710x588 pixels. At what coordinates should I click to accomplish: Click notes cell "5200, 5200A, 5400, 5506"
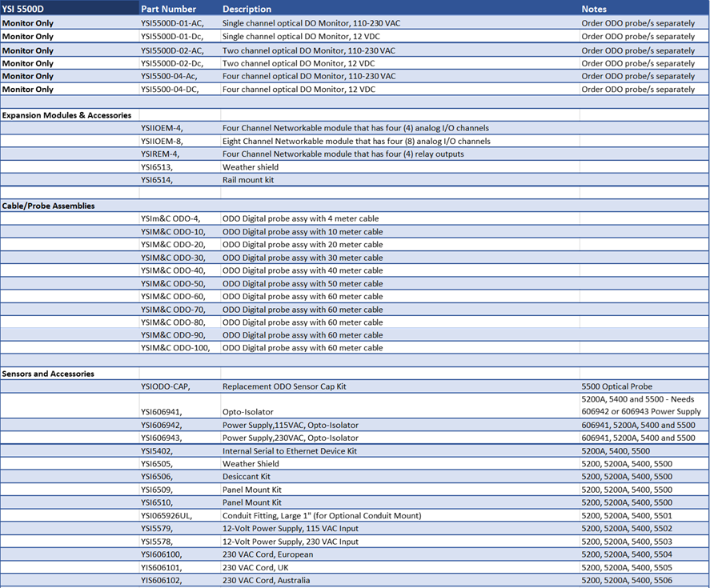coord(627,580)
